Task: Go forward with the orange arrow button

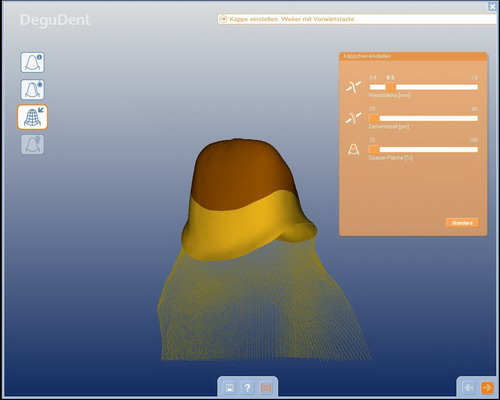Action: [487, 388]
